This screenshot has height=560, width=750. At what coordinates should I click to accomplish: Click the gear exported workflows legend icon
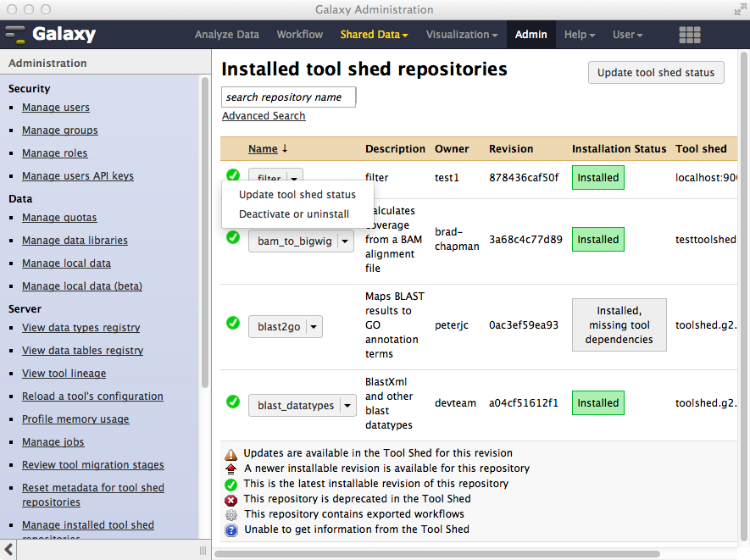point(231,515)
